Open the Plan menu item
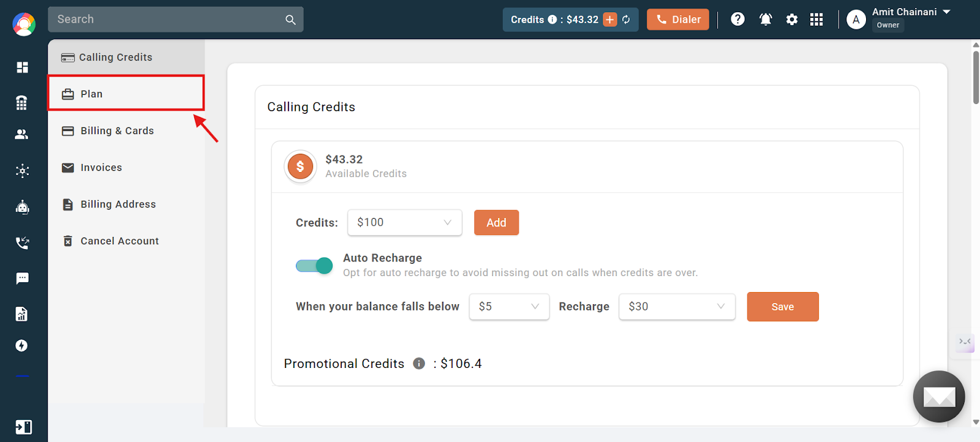This screenshot has height=442, width=980. pos(126,94)
